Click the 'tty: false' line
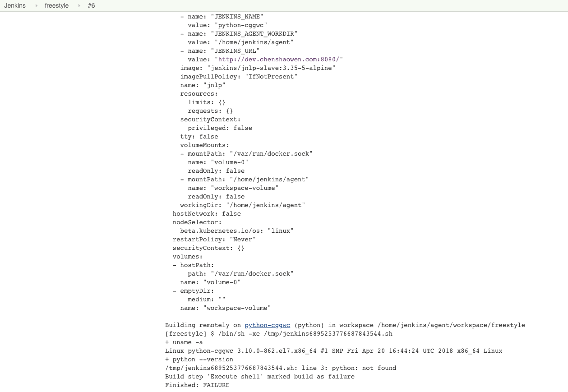 coord(199,136)
